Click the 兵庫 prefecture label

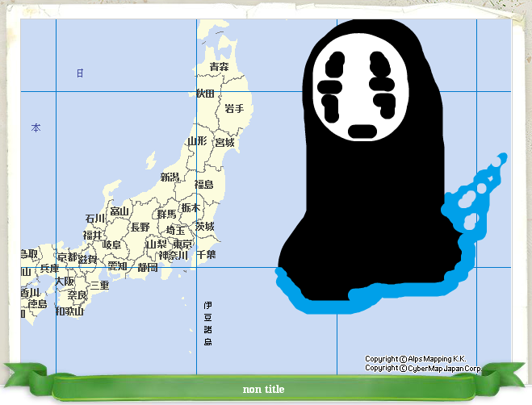tap(49, 269)
